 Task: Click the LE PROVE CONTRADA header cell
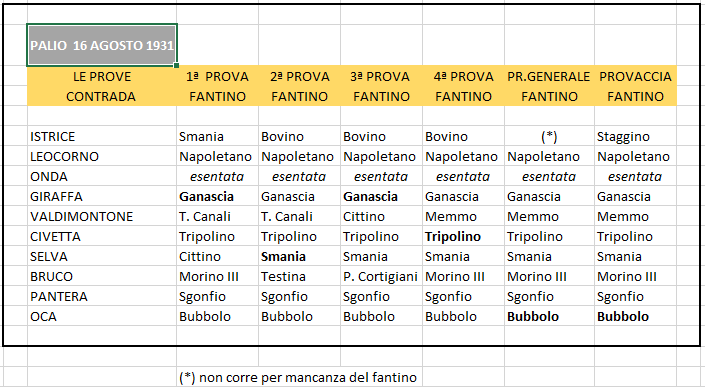coord(102,86)
